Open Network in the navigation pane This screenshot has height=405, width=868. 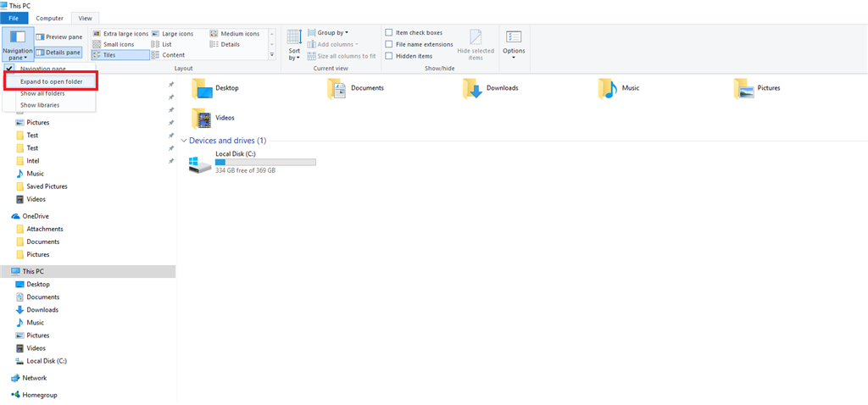click(34, 378)
